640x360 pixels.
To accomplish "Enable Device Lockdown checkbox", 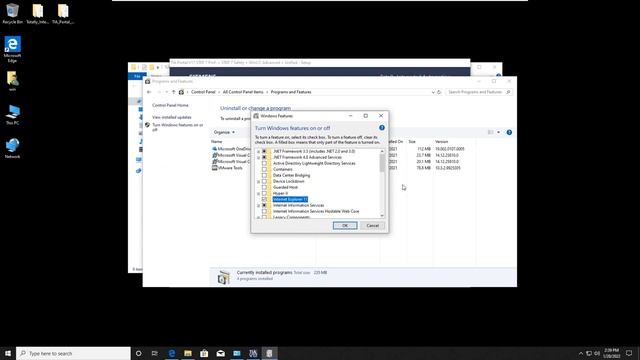I will (x=264, y=181).
